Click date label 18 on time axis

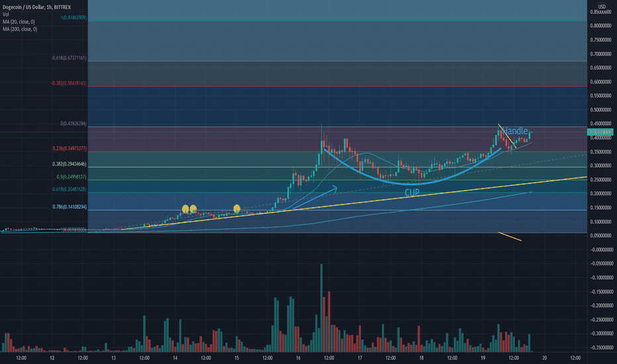tap(422, 358)
